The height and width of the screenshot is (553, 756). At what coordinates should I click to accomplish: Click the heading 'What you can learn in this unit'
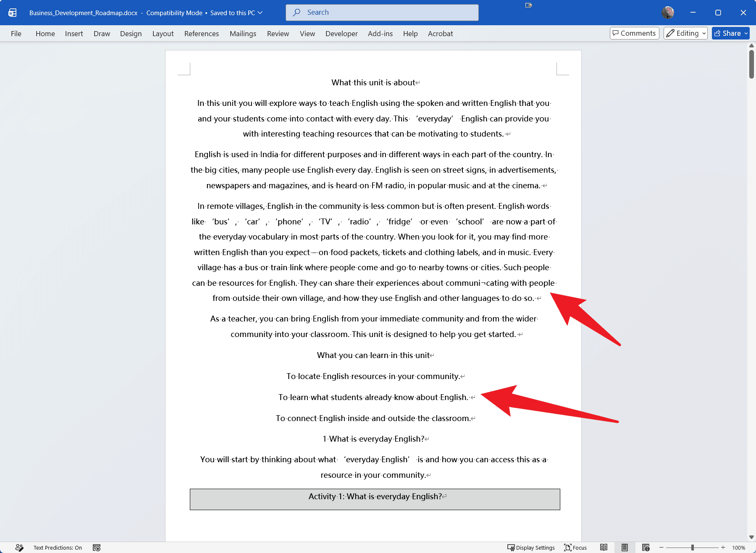(x=373, y=355)
